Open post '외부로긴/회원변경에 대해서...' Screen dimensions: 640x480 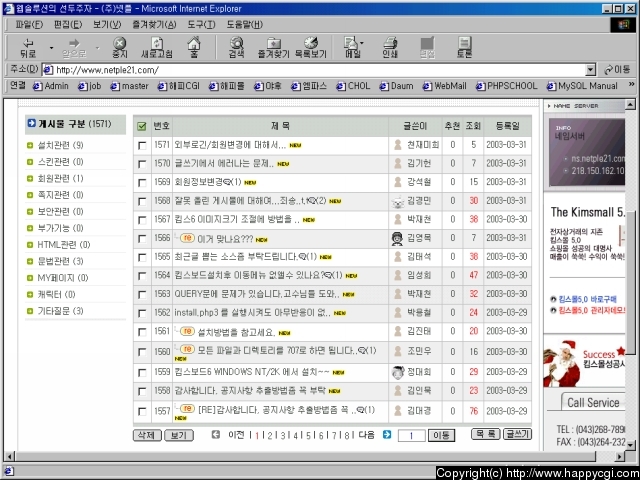(x=230, y=144)
